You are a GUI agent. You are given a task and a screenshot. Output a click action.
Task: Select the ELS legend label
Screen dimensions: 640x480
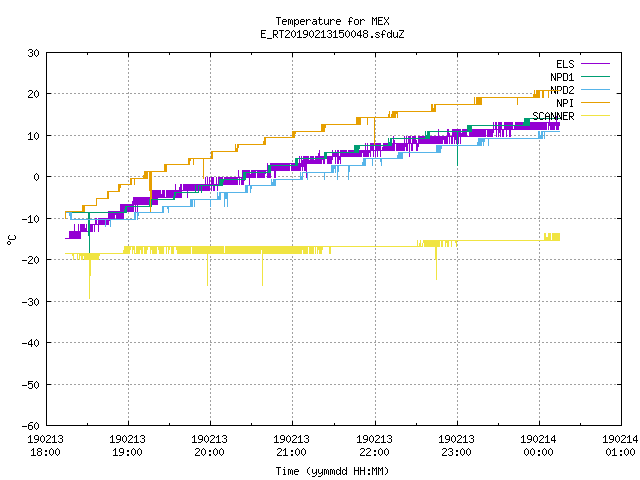pos(565,64)
